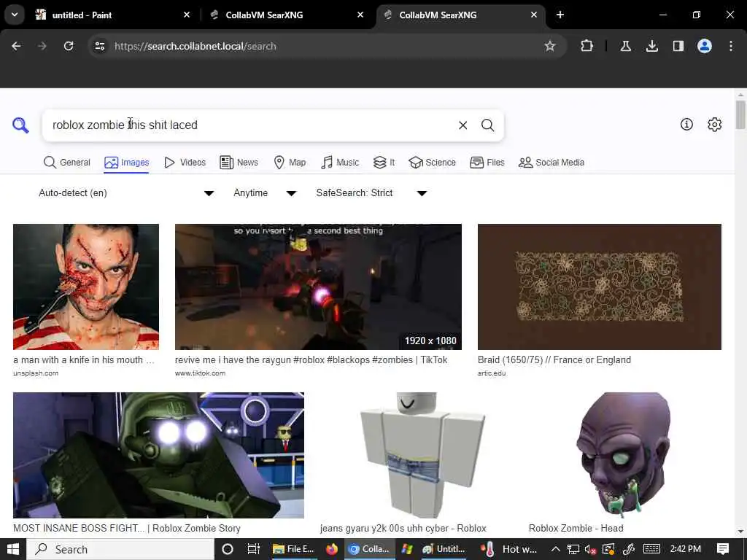Open the SafeSearch: Strict dropdown
The image size is (747, 560).
(x=371, y=192)
